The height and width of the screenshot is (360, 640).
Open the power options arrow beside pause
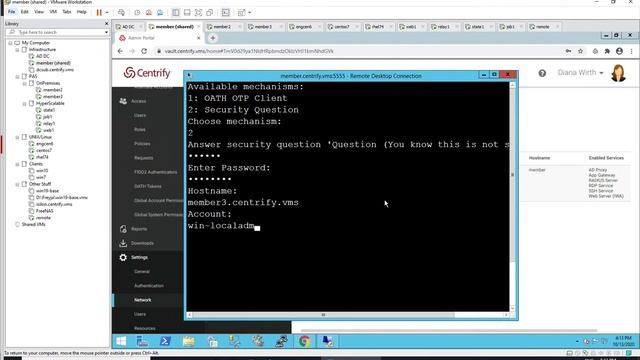click(107, 13)
